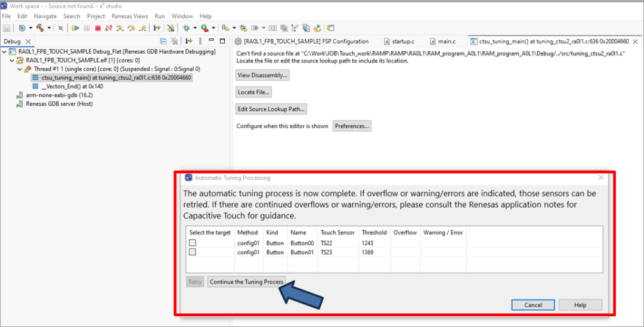Click the green Resume debug icon

[x=76, y=28]
